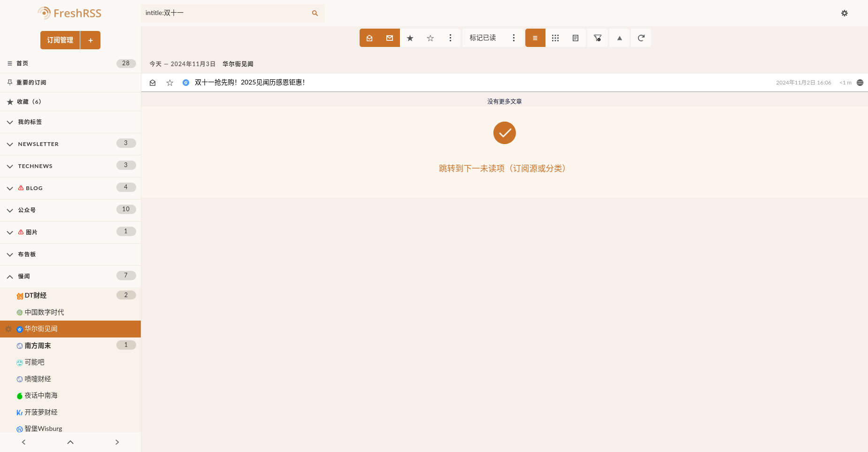Collapse the 慢闻 category
Image resolution: width=868 pixels, height=452 pixels.
tap(10, 276)
